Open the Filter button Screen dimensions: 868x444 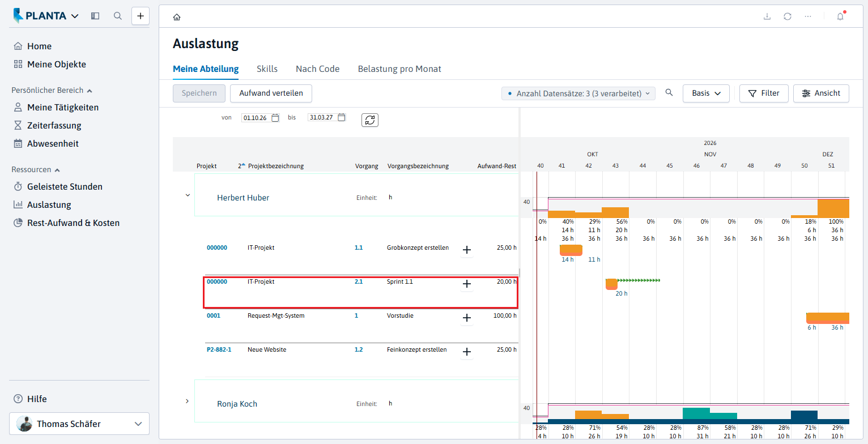[x=764, y=93]
